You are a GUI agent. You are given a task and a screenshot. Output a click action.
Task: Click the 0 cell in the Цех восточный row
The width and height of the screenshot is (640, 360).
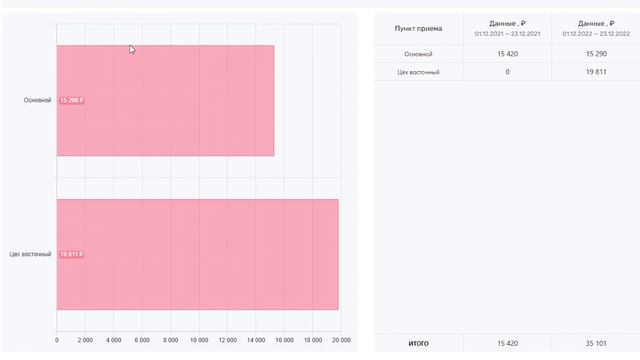pos(507,72)
